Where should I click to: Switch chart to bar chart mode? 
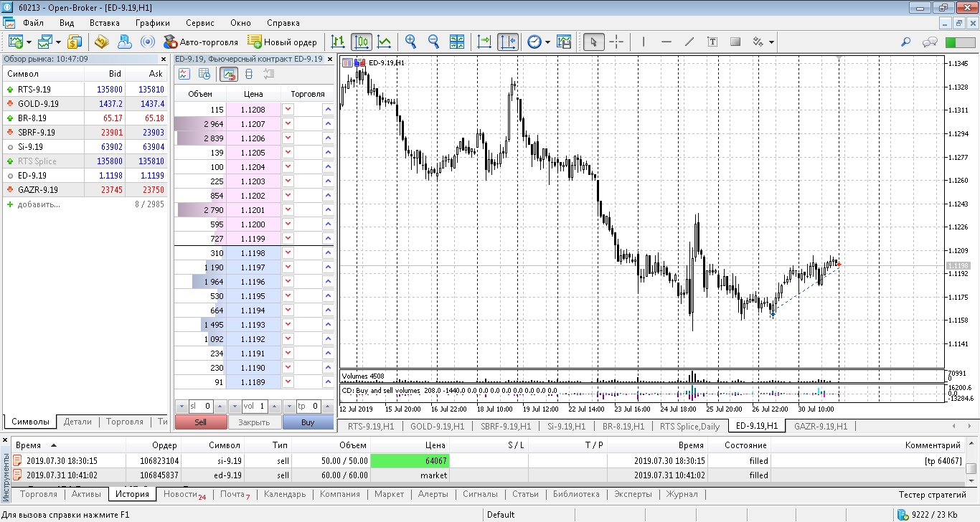(x=338, y=42)
